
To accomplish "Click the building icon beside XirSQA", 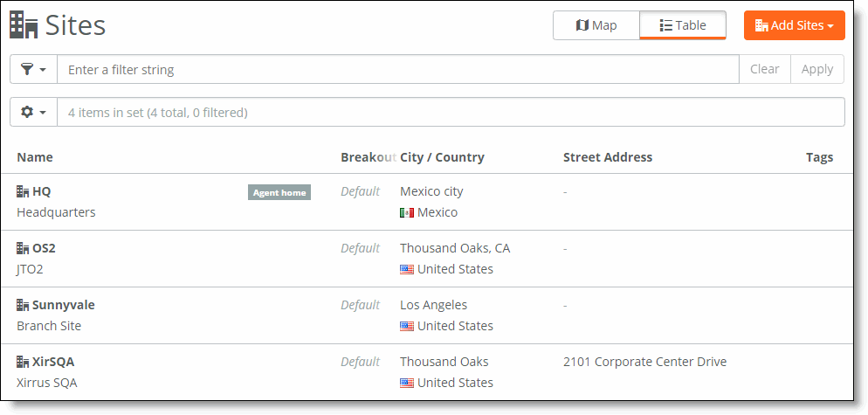I will pos(23,362).
